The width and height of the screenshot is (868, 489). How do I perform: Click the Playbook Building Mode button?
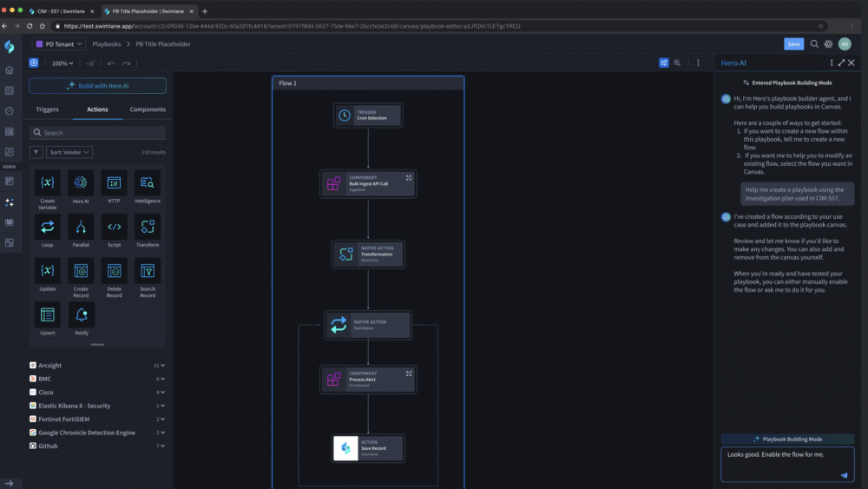[x=787, y=439]
